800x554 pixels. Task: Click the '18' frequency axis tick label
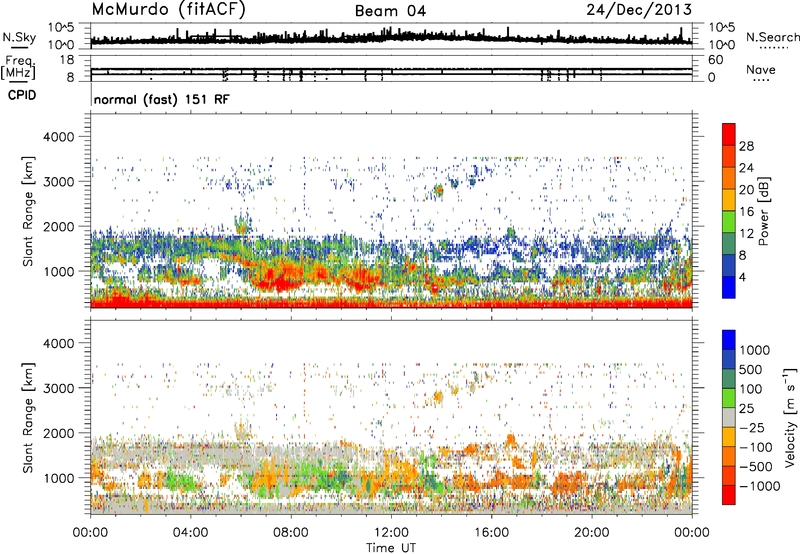click(x=67, y=60)
